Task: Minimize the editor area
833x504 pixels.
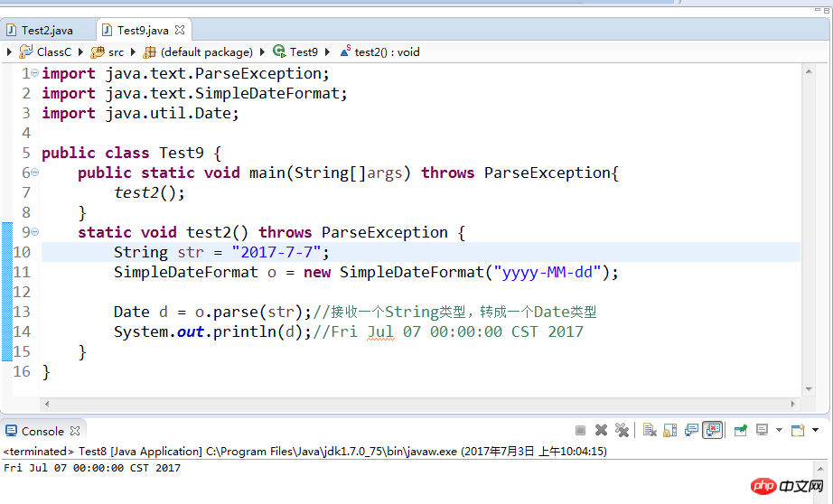Action: point(818,10)
